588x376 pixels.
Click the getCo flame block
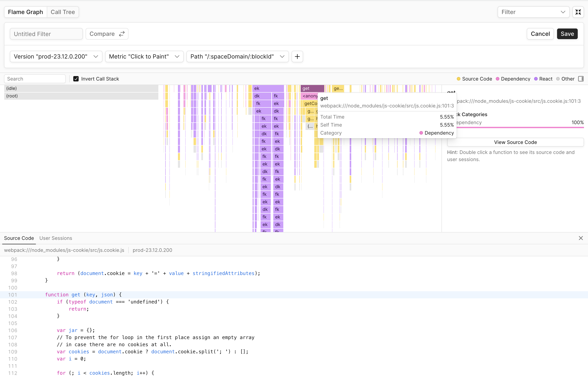[x=310, y=103]
